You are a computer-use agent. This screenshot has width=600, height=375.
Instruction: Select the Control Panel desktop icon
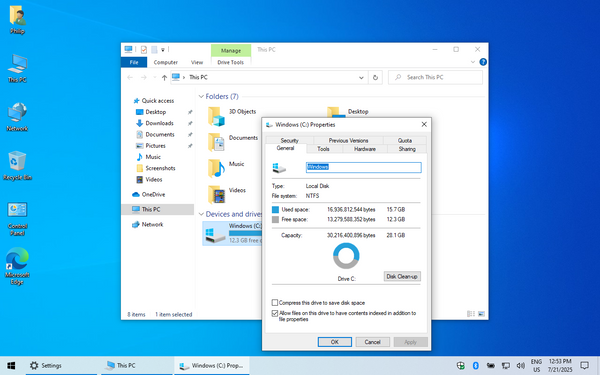[x=17, y=218]
